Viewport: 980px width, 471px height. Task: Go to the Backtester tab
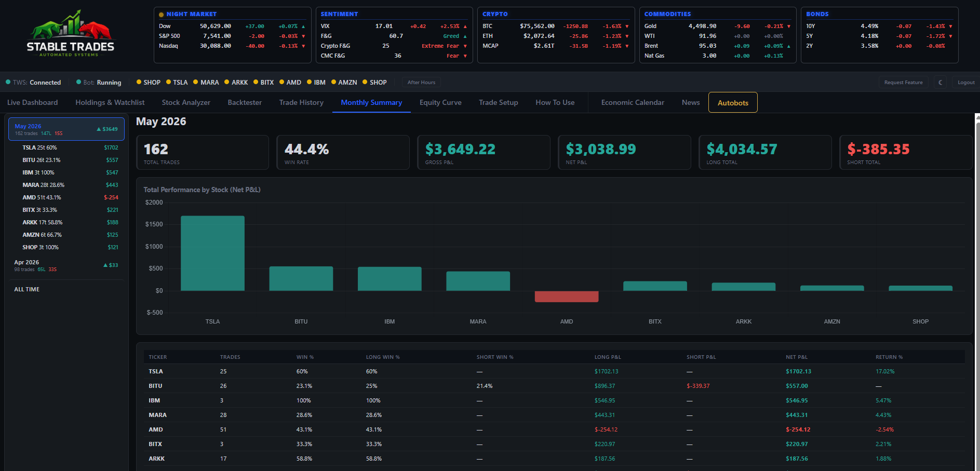click(x=245, y=102)
